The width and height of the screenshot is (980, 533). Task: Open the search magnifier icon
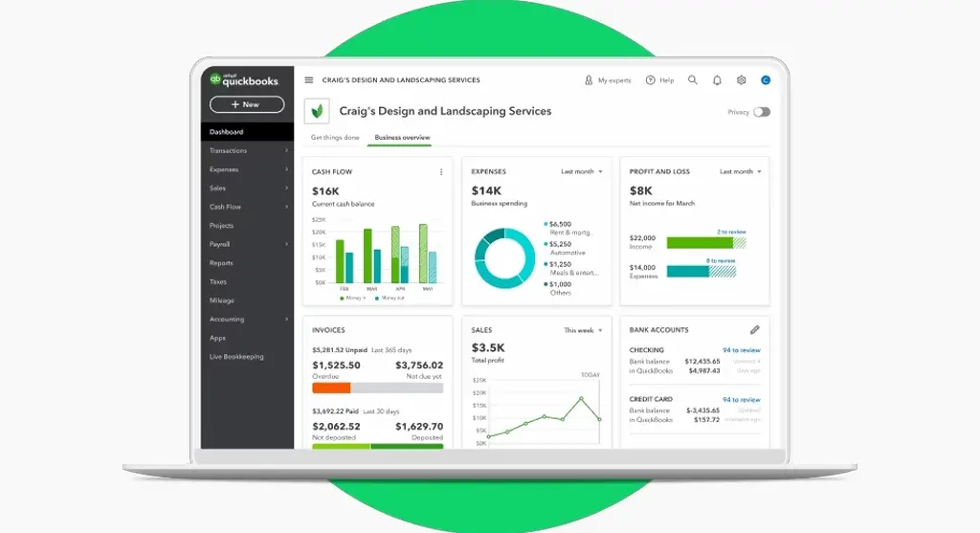[693, 80]
